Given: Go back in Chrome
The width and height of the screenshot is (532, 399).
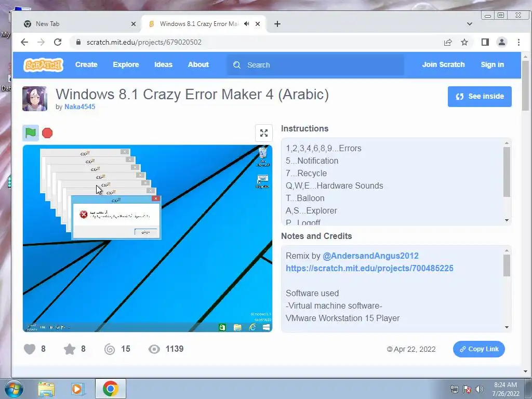Looking at the screenshot, I should click(x=24, y=42).
